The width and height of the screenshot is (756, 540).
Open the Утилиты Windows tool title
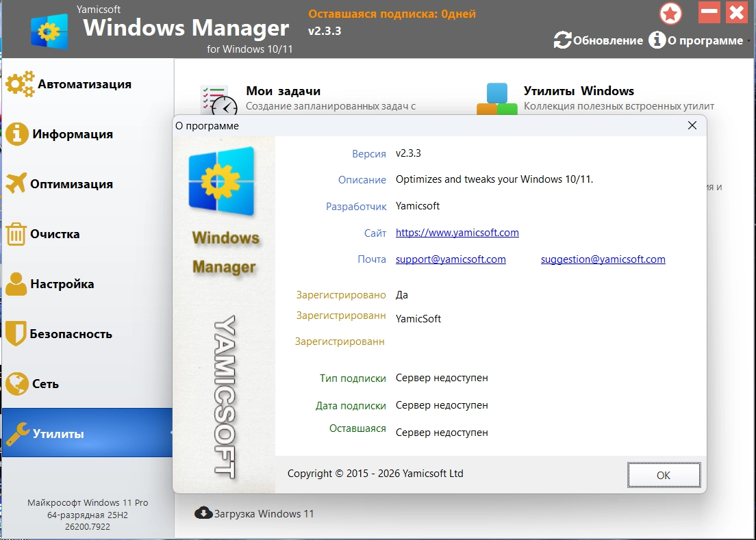(x=579, y=91)
